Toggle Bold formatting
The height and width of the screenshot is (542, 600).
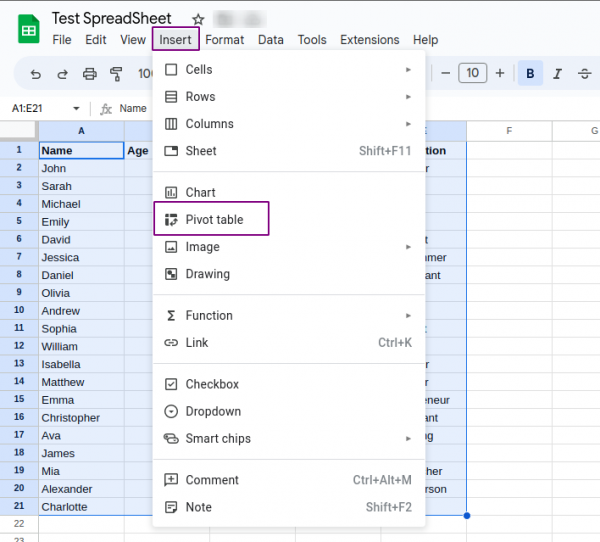(530, 73)
